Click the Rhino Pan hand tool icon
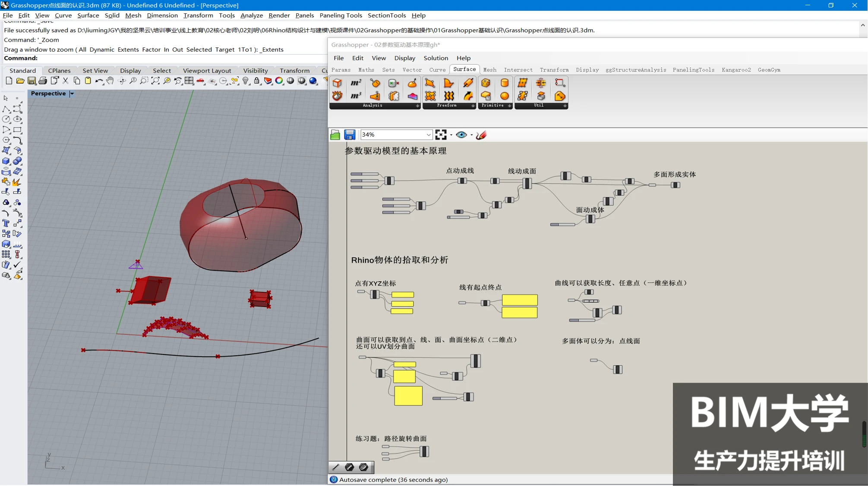Screen dimensions: 868x486 (x=110, y=81)
